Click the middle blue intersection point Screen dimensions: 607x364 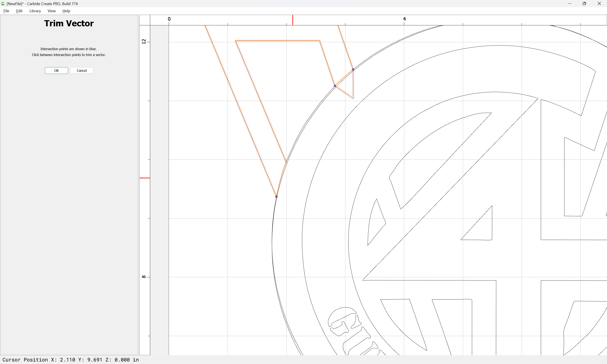335,86
